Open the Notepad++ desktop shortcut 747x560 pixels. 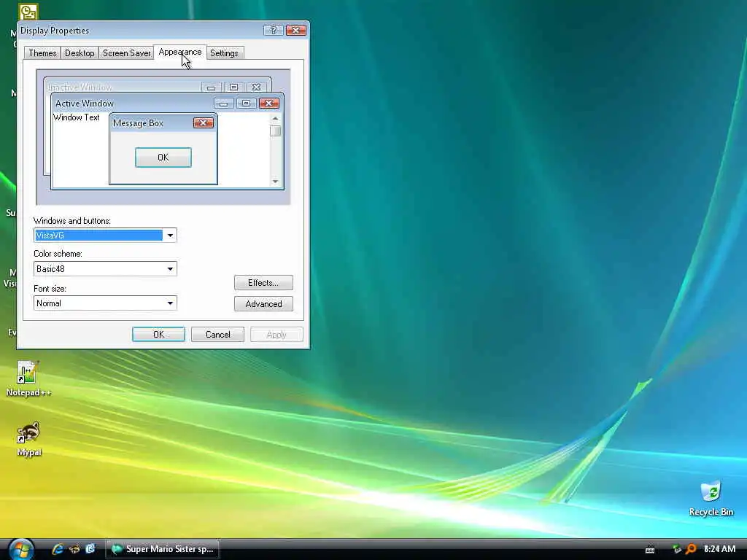(28, 379)
